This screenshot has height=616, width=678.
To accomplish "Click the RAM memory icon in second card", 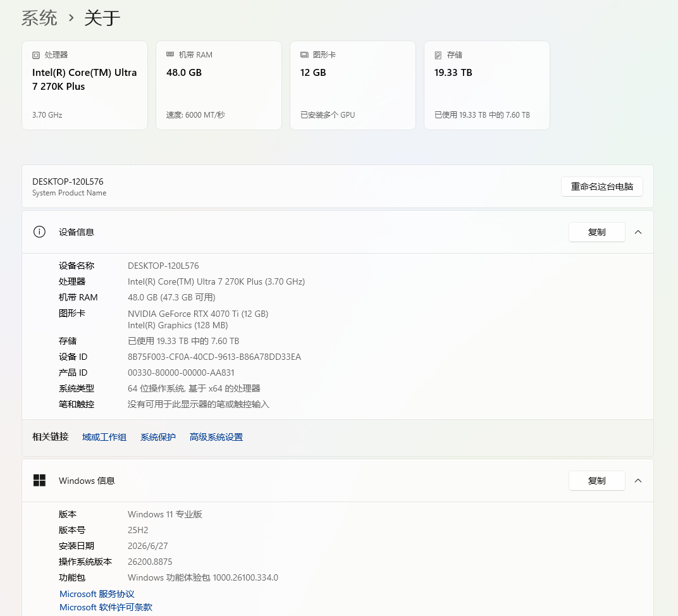I will click(x=170, y=54).
